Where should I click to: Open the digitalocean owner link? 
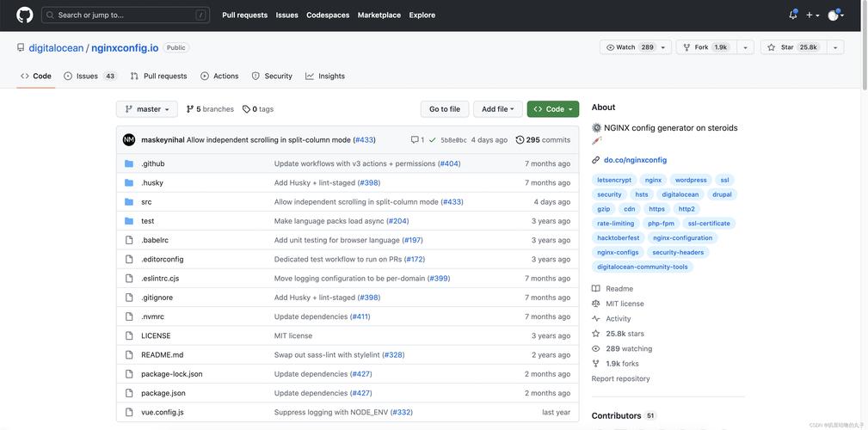pyautogui.click(x=56, y=48)
